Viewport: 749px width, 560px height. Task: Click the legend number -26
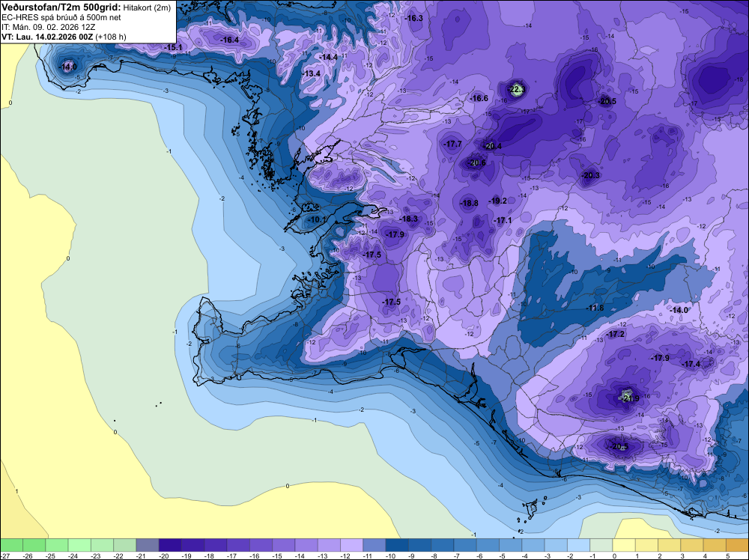[x=27, y=556]
